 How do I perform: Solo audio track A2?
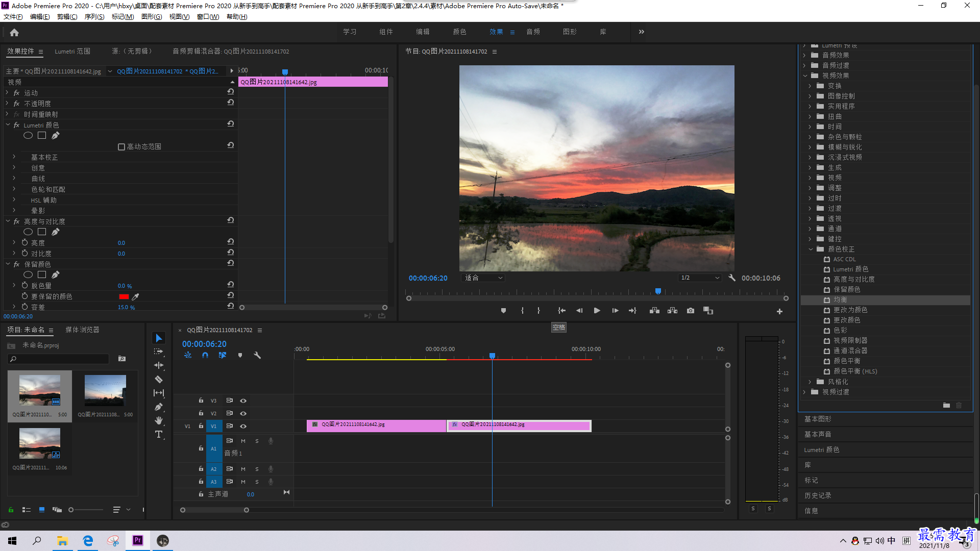pyautogui.click(x=257, y=469)
